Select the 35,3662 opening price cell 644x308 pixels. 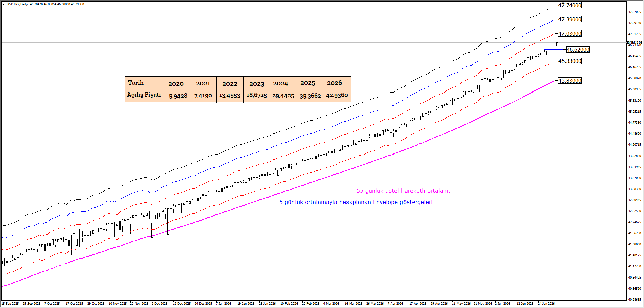[x=310, y=96]
